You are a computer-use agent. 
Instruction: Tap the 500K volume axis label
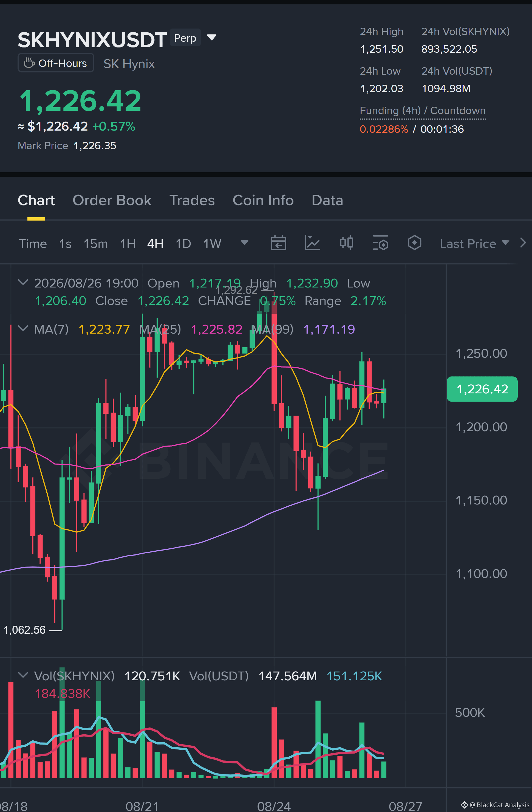(469, 712)
